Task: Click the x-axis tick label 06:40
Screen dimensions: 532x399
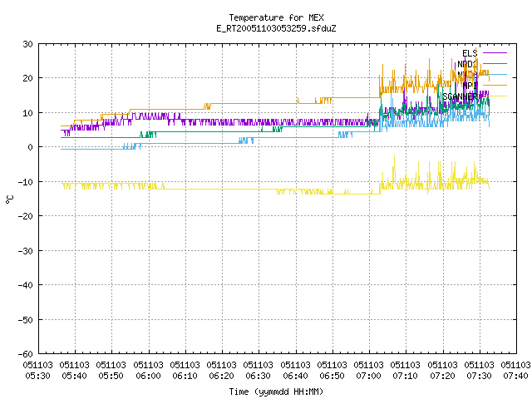Action: click(296, 376)
